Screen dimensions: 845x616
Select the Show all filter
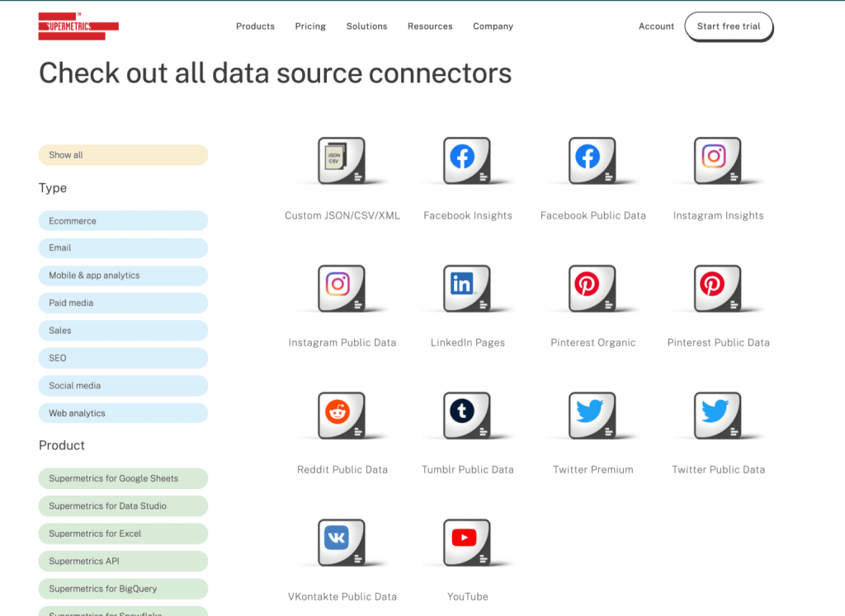point(124,155)
